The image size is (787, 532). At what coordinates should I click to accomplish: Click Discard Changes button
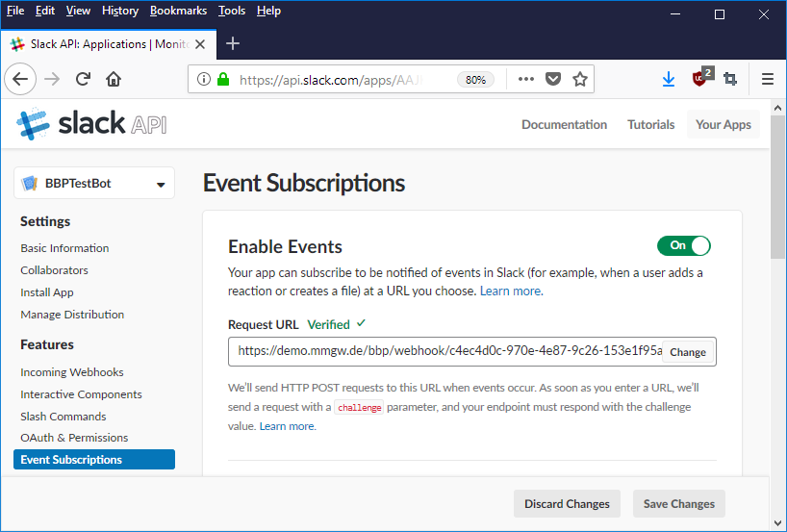tap(567, 504)
